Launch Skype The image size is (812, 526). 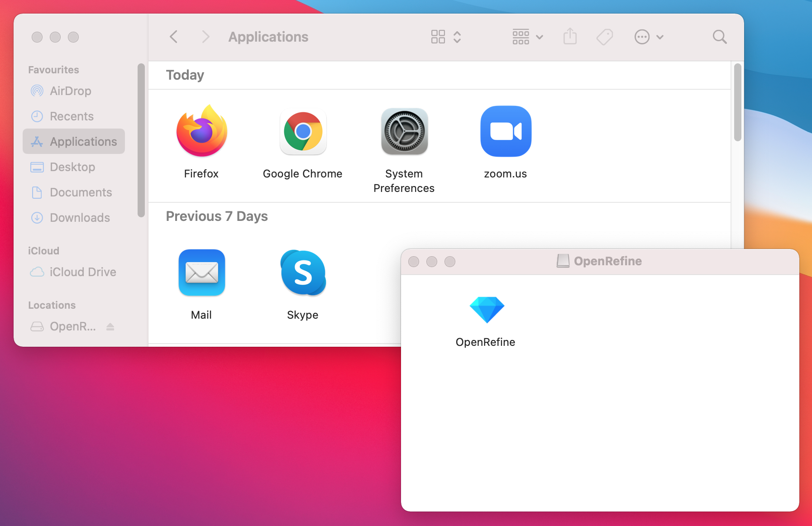(x=303, y=273)
